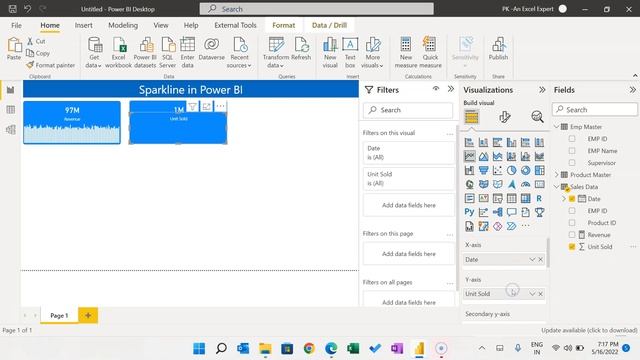Open Excel from the Windows taskbar
Viewport: 640px width, 360px height.
point(353,348)
